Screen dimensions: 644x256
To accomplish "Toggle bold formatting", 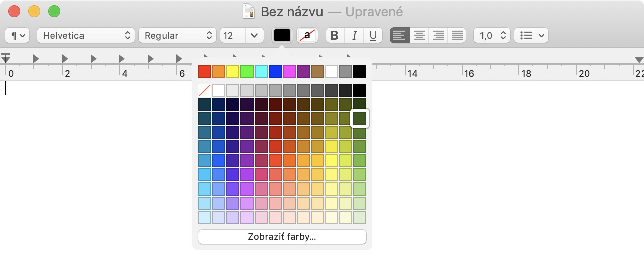I will pyautogui.click(x=335, y=35).
